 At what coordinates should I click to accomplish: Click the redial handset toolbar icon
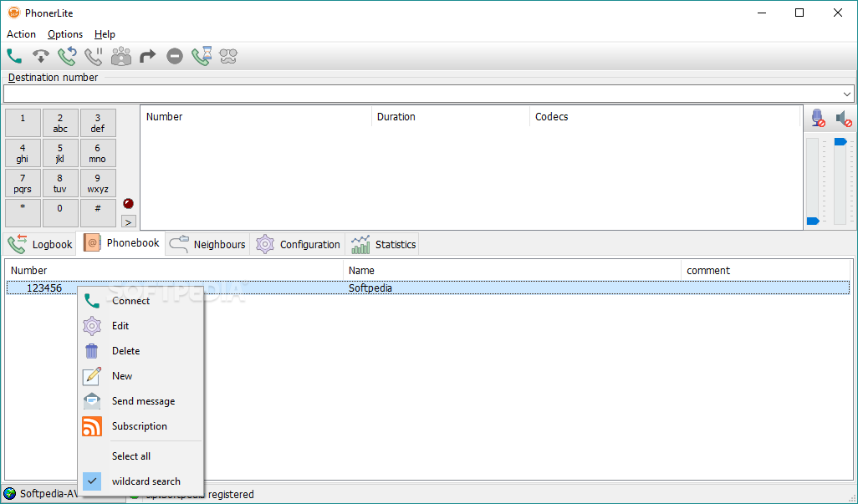(x=67, y=56)
